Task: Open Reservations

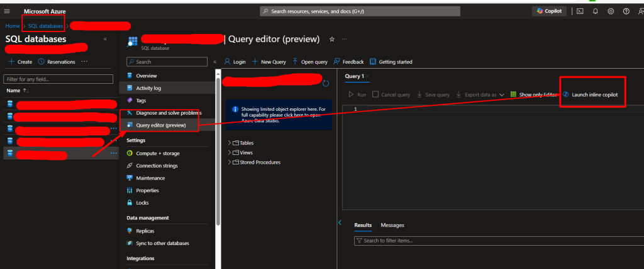Action: click(57, 62)
